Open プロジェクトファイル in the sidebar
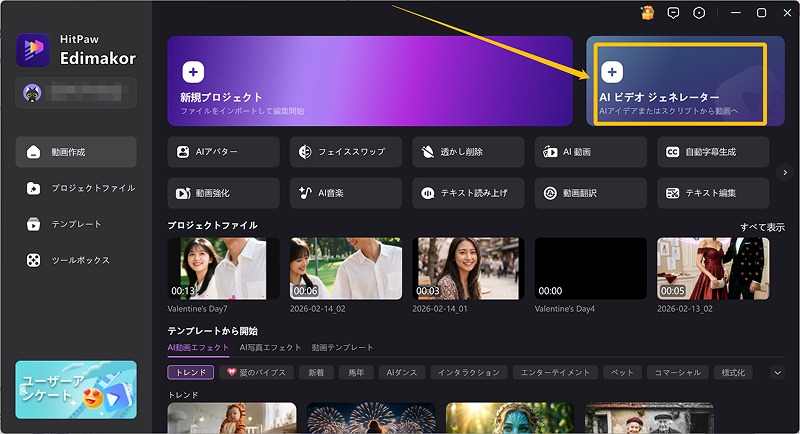 point(76,188)
